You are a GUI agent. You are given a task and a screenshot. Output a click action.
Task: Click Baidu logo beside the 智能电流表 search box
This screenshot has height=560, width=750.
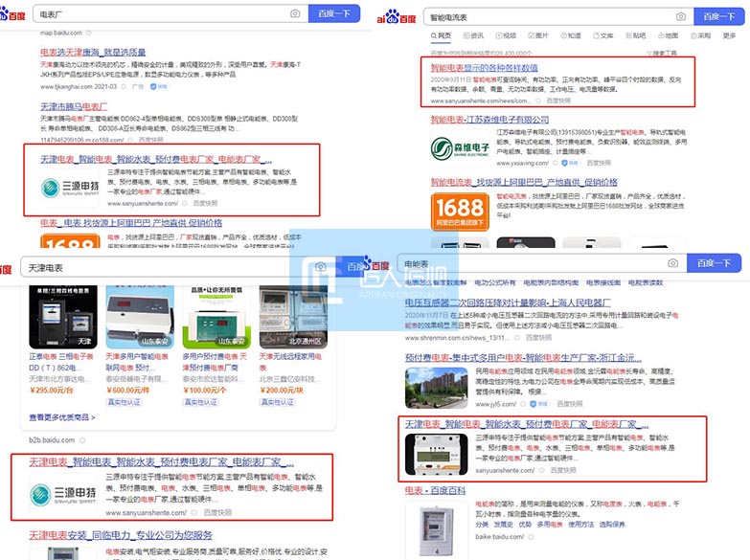(396, 17)
